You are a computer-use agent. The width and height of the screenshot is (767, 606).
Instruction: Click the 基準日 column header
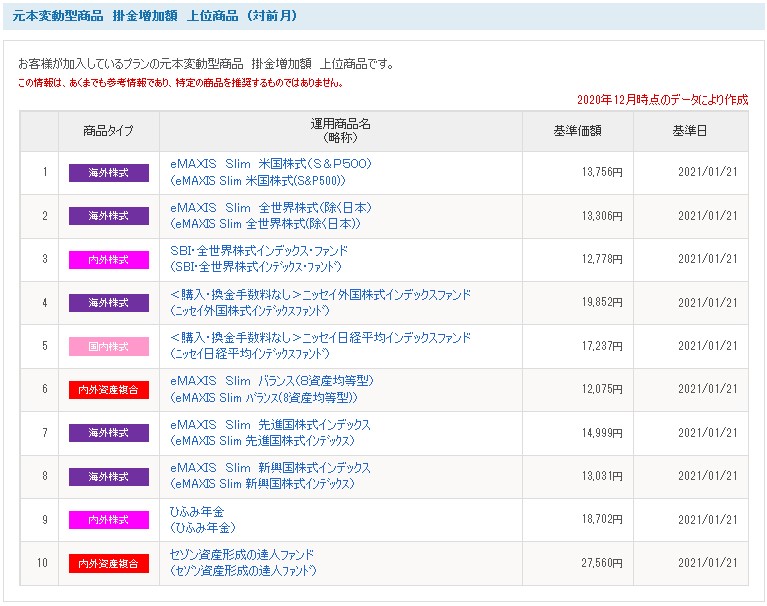690,131
